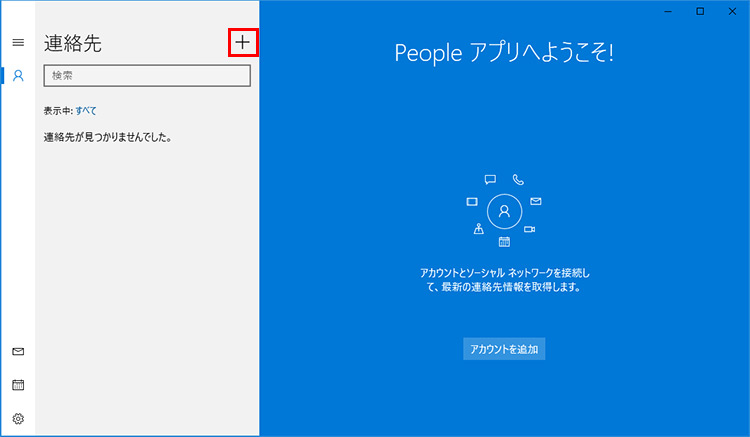
Task: Click the calendar icon below person circle
Action: [x=504, y=242]
